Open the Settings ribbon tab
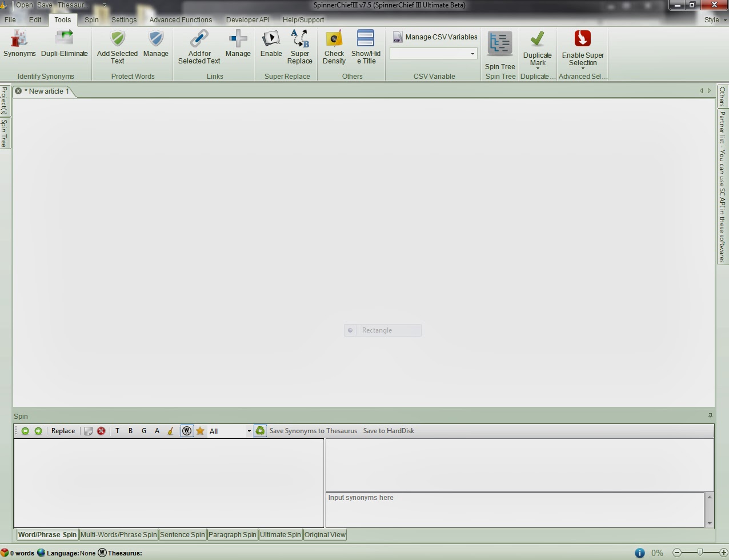 [x=124, y=19]
